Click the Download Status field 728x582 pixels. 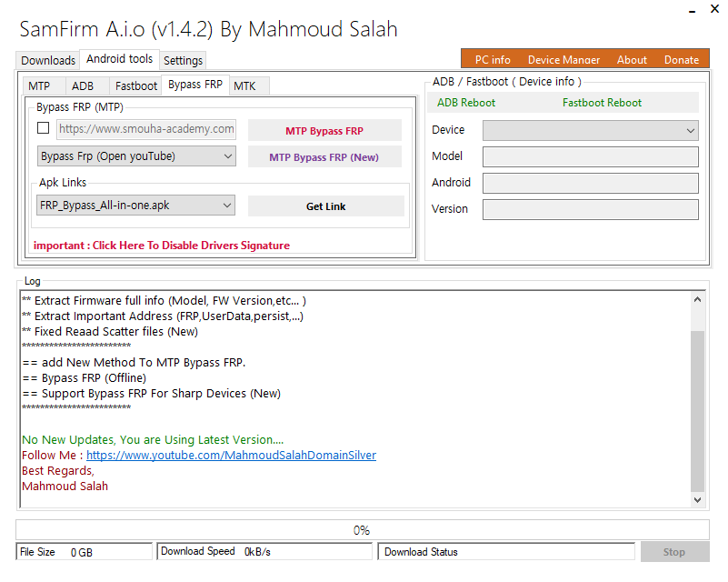506,552
